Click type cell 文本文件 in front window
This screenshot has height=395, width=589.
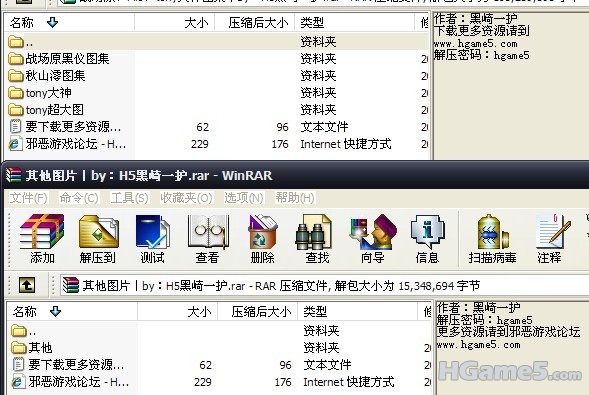point(327,365)
